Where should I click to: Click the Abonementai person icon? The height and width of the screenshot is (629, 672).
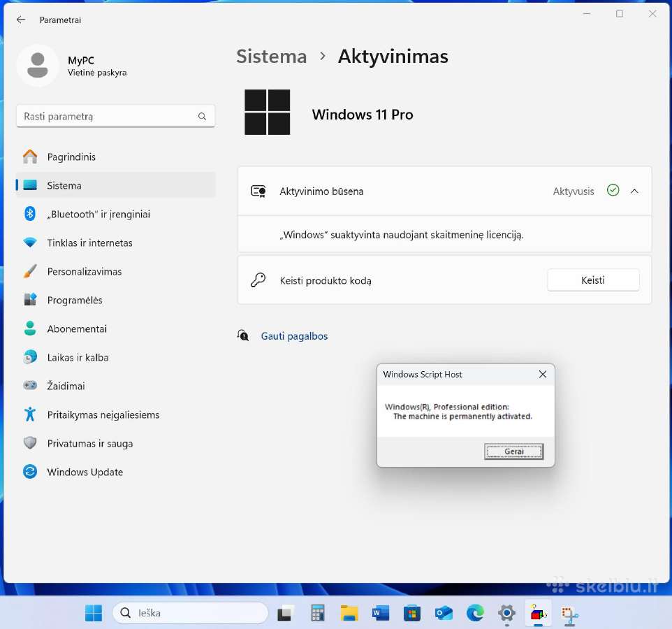point(30,328)
